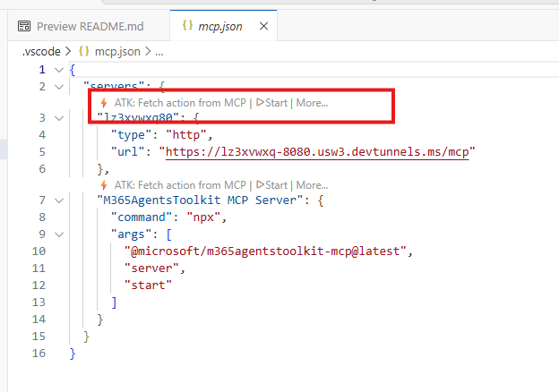Click ATK Fetch action above M365AgentsToolkit server
Viewport: 559px width, 392px height.
180,185
